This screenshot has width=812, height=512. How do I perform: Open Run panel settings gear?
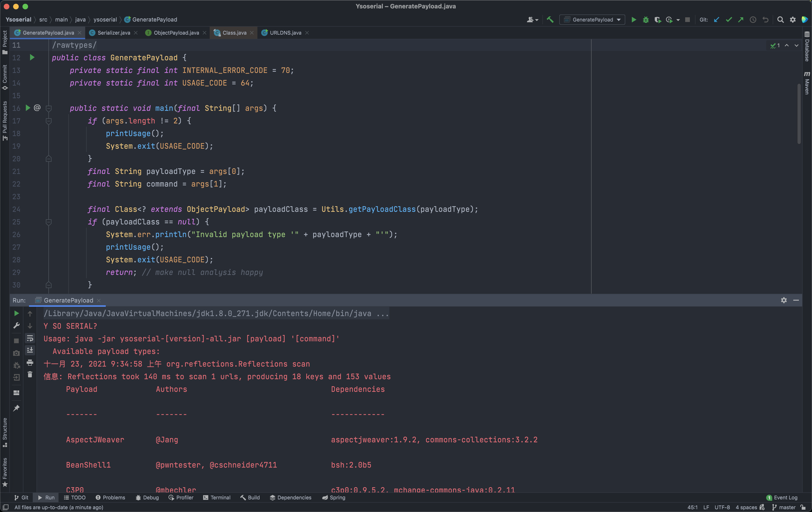[x=784, y=300]
